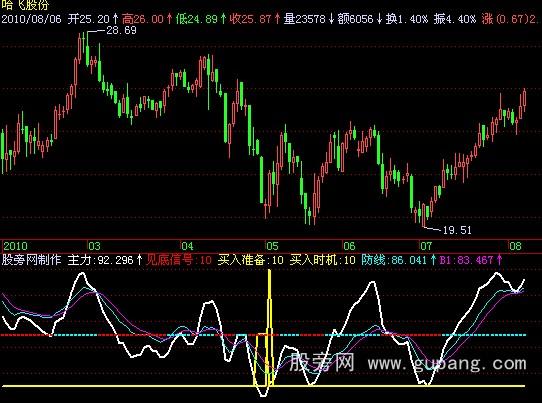Image resolution: width=542 pixels, height=403 pixels.
Task: Click the 股旁网制作 indicator name
Action: (x=31, y=260)
